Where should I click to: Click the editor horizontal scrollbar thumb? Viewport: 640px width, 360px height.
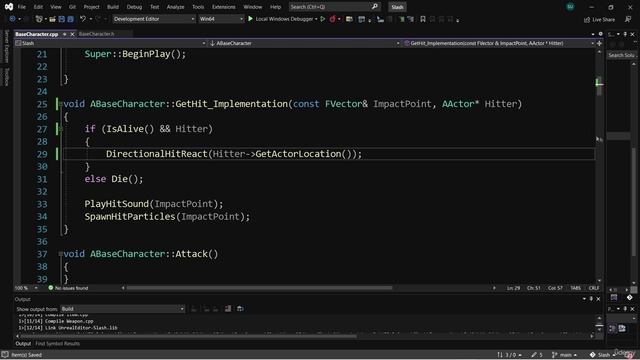click(x=259, y=288)
